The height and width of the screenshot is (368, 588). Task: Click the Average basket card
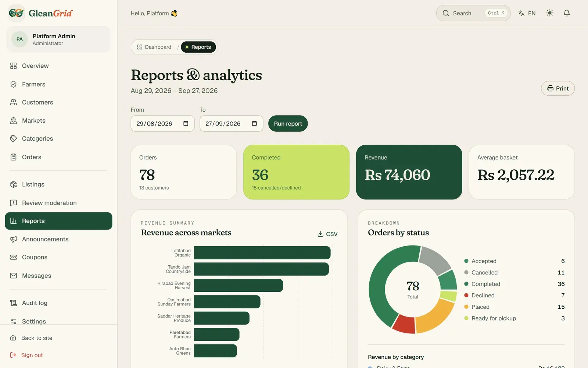[521, 172]
